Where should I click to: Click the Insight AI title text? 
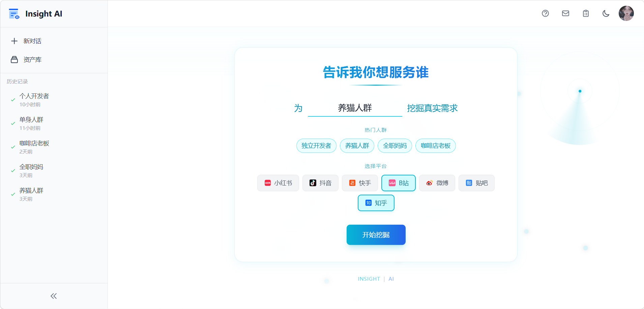pyautogui.click(x=44, y=14)
